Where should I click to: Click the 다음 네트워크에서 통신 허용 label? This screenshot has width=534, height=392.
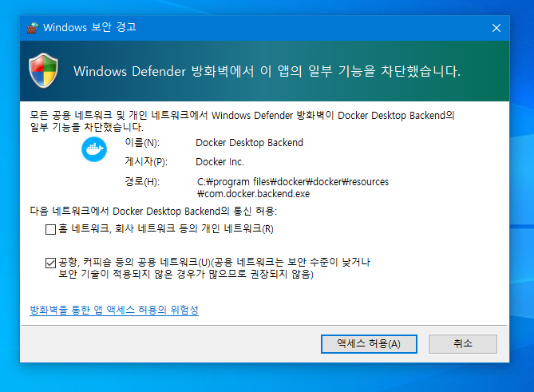click(x=153, y=211)
